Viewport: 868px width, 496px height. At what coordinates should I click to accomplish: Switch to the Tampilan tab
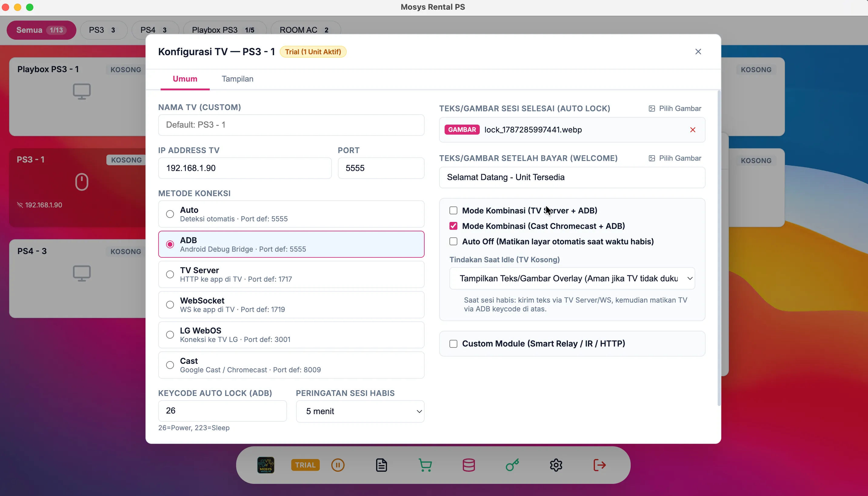click(x=237, y=79)
